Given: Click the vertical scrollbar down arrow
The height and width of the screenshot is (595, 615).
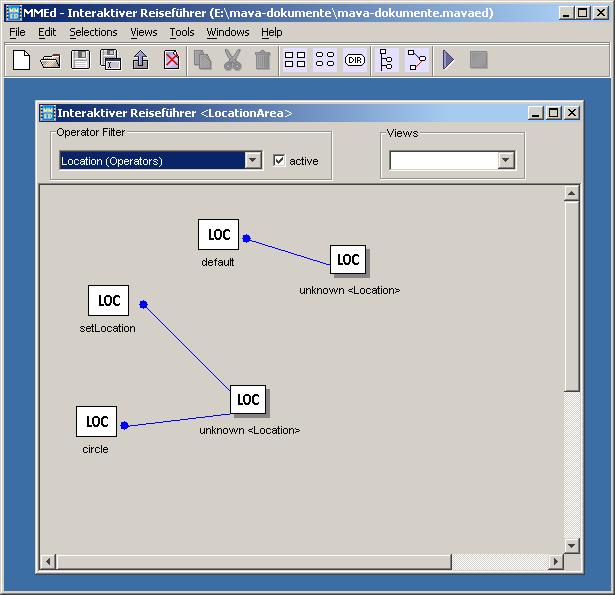Looking at the screenshot, I should click(x=571, y=545).
